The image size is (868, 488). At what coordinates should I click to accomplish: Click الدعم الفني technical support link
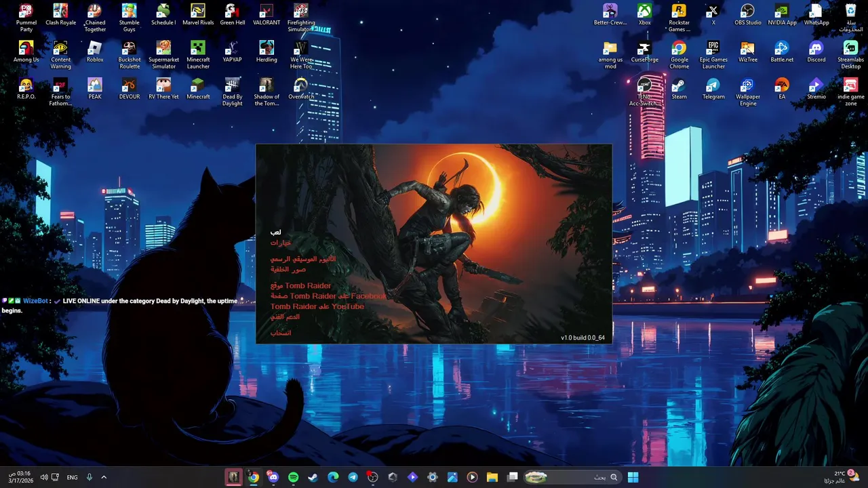pos(285,317)
